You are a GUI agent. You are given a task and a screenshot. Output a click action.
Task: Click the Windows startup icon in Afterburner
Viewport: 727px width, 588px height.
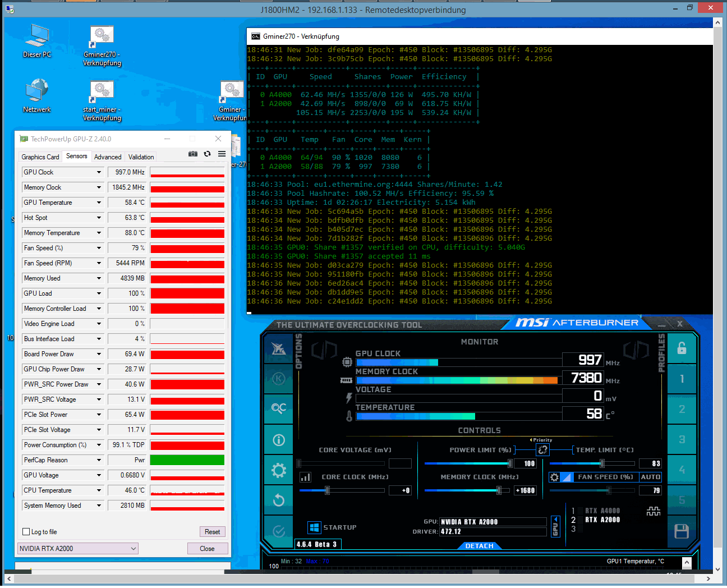coord(314,527)
